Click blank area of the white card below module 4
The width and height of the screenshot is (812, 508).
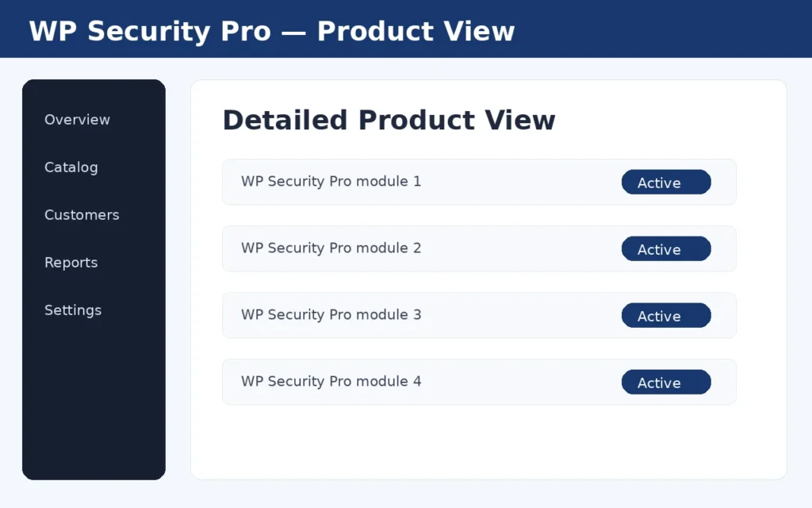click(488, 441)
